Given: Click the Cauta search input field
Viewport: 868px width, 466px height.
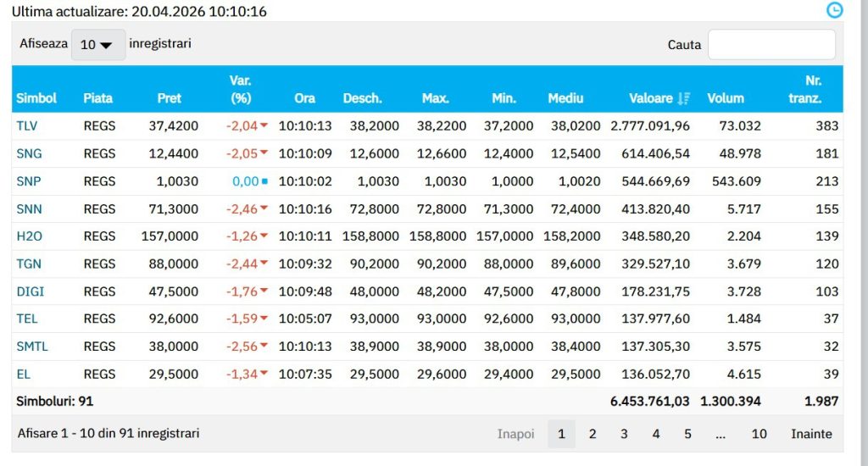Looking at the screenshot, I should coord(771,44).
